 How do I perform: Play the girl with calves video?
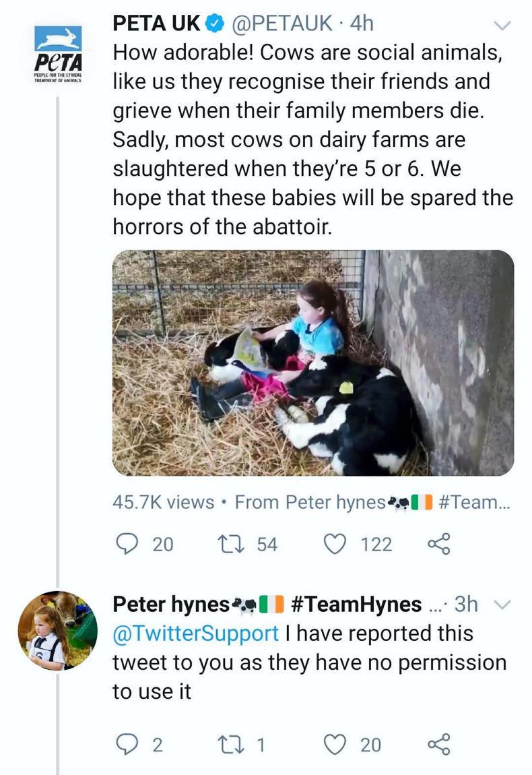pos(313,363)
